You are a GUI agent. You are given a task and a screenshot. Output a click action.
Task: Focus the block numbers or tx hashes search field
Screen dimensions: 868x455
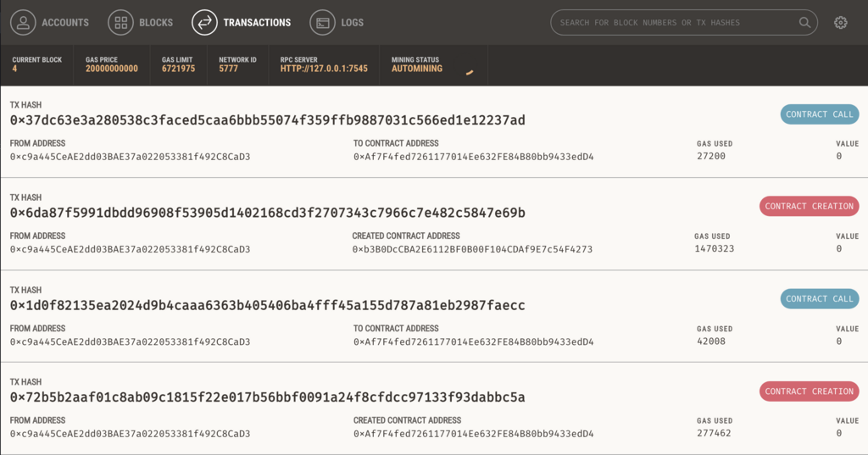tap(684, 23)
